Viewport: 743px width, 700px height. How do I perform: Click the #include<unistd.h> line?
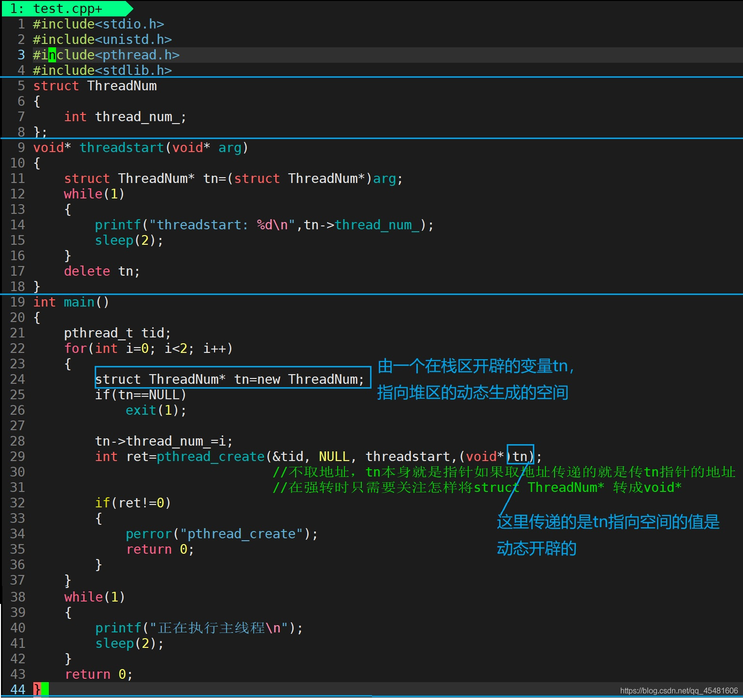coord(102,40)
